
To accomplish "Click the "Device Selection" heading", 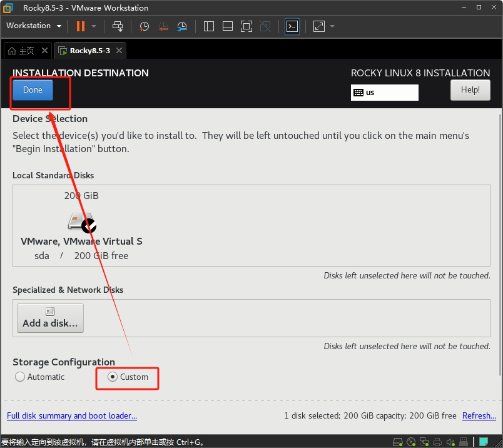I will click(50, 119).
